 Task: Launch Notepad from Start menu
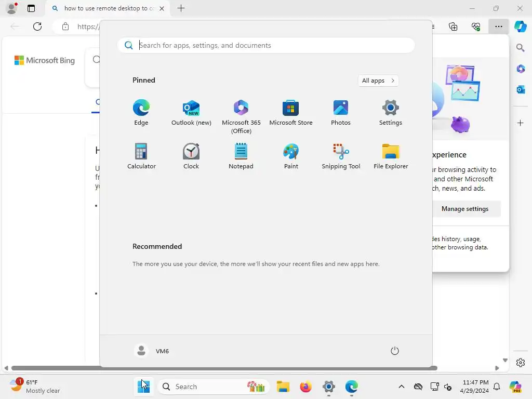click(241, 156)
